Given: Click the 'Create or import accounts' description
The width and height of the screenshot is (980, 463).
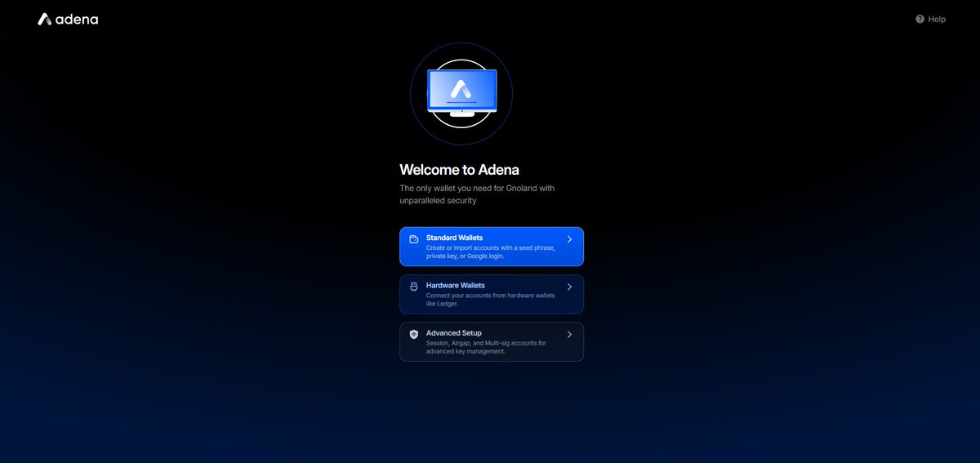Looking at the screenshot, I should tap(491, 252).
